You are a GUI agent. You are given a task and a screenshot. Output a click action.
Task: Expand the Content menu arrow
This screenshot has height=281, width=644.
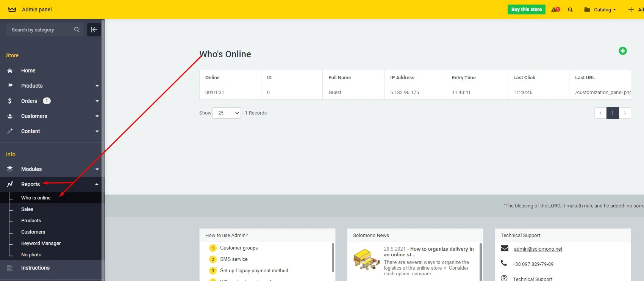tap(97, 132)
